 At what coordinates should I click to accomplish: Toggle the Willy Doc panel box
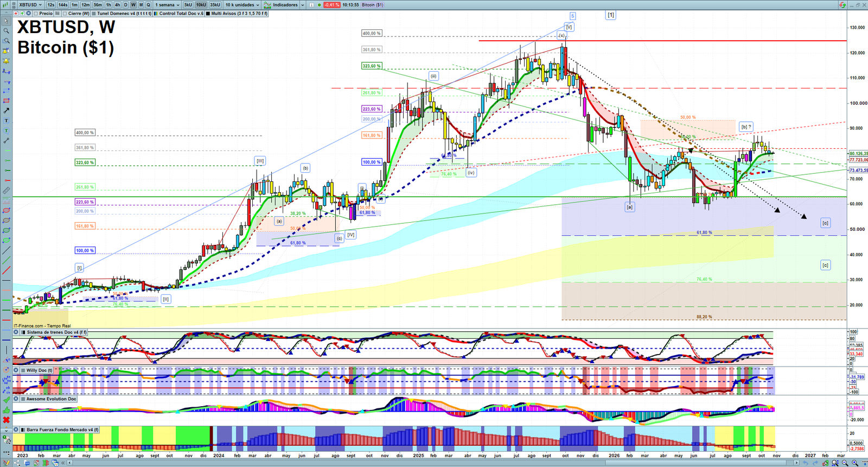click(x=23, y=370)
